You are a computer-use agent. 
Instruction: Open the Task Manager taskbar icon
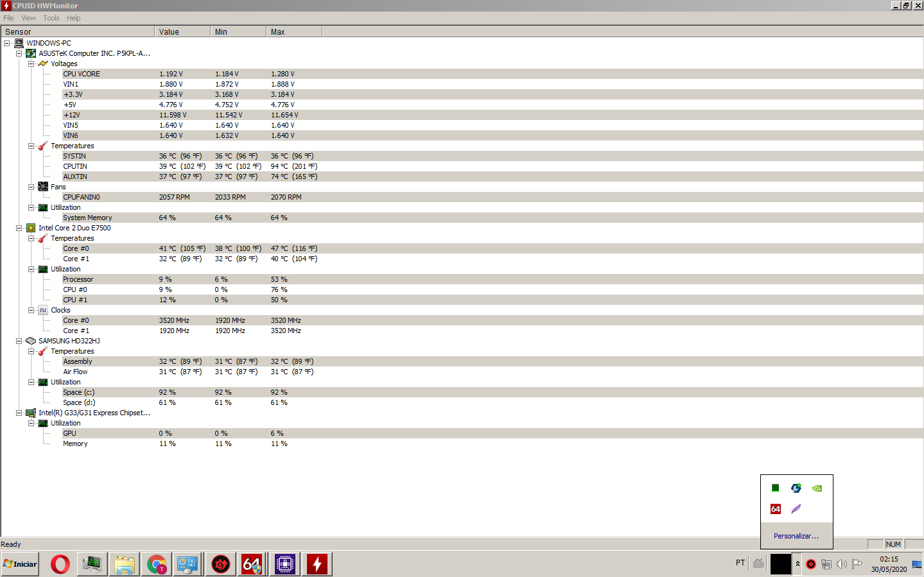92,564
